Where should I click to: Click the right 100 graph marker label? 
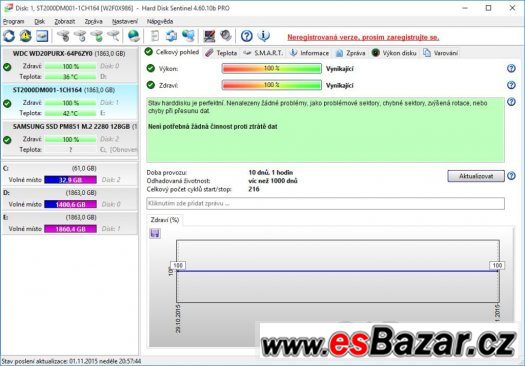coord(497,266)
